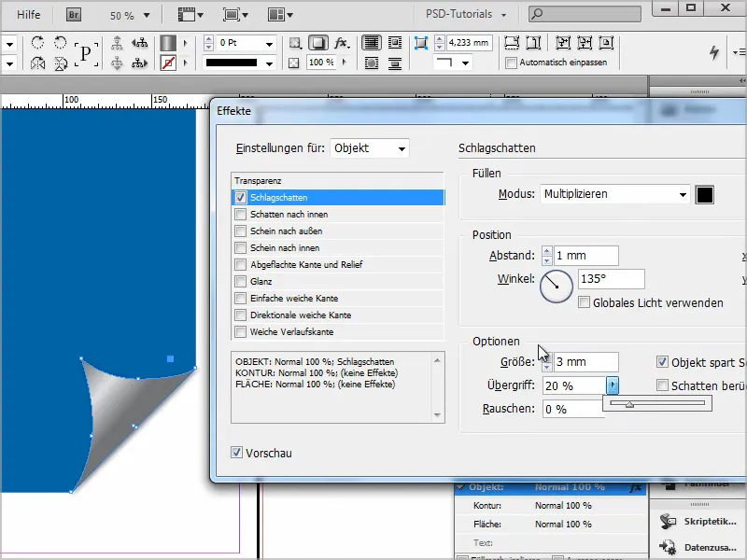Click the search field in application bar
747x560 pixels.
585,14
